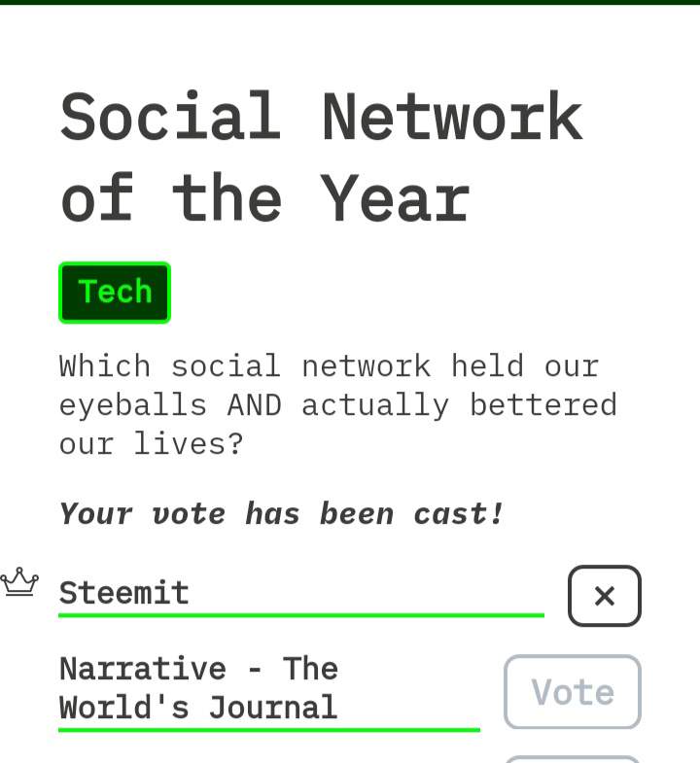Click the word "eyeballs" in the description
Image resolution: width=700 pixels, height=763 pixels.
pos(133,405)
